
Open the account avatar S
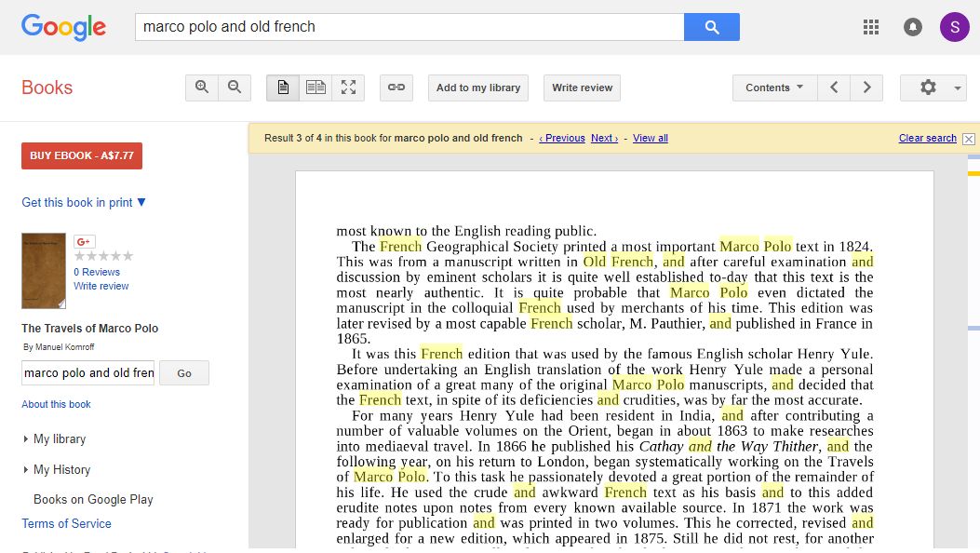pos(954,27)
